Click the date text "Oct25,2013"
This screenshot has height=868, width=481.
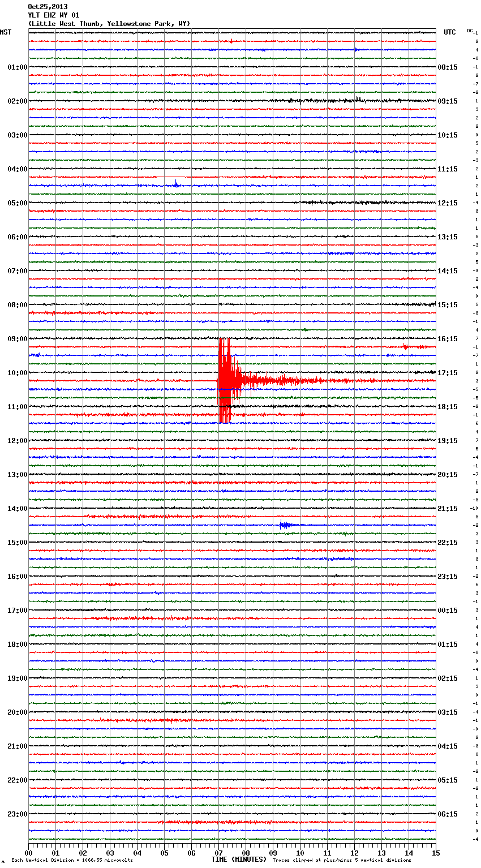point(48,7)
